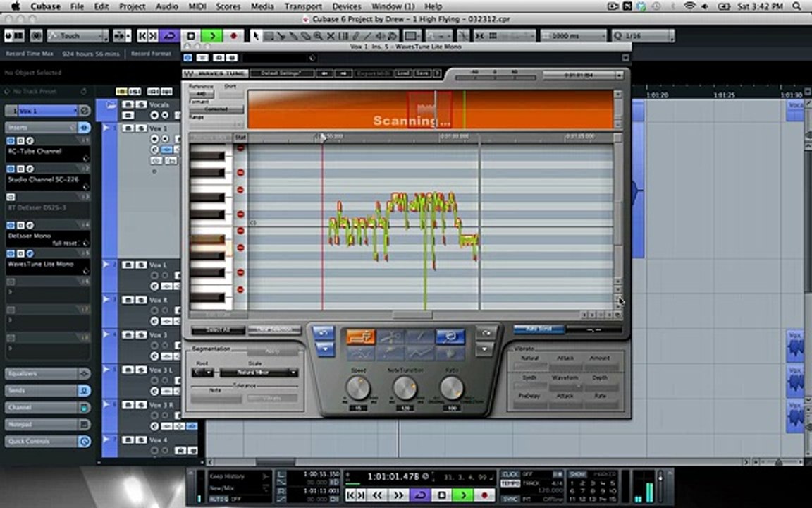Screen dimensions: 812x508
Task: Open the Project menu
Action: point(132,6)
